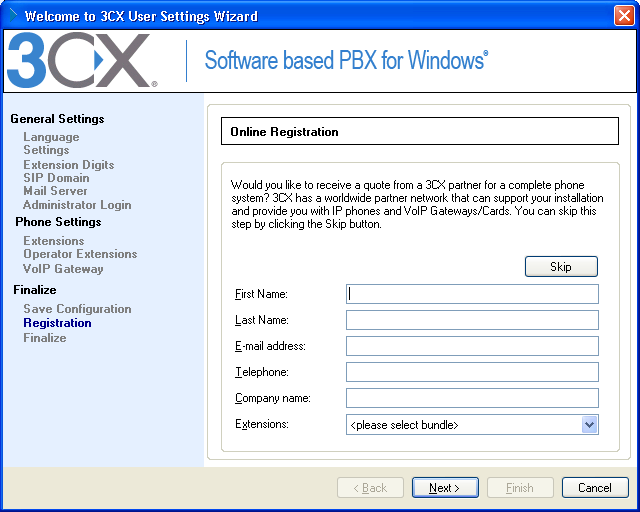Click the Telephone input field

point(472,372)
